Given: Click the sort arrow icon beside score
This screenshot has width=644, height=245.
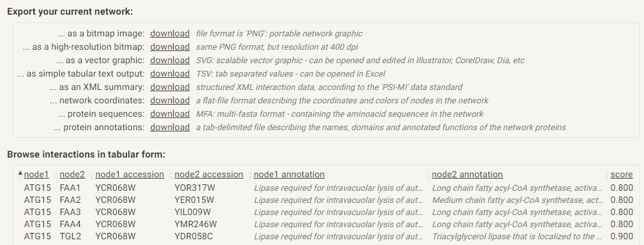Looking at the screenshot, I should pos(607,175).
